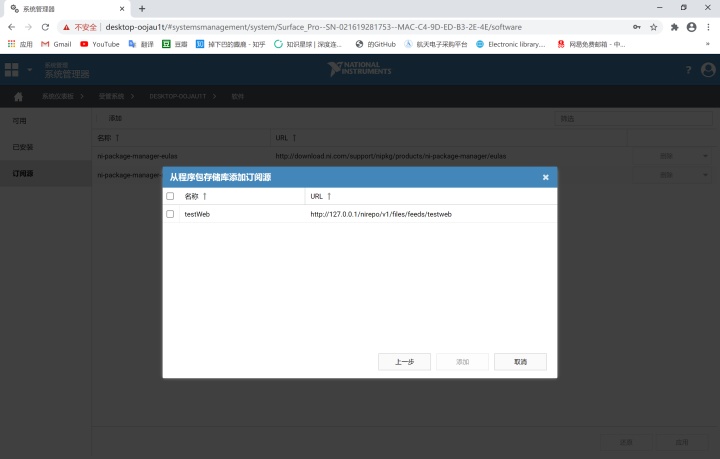Bookmark this page with star icon

pyautogui.click(x=653, y=27)
